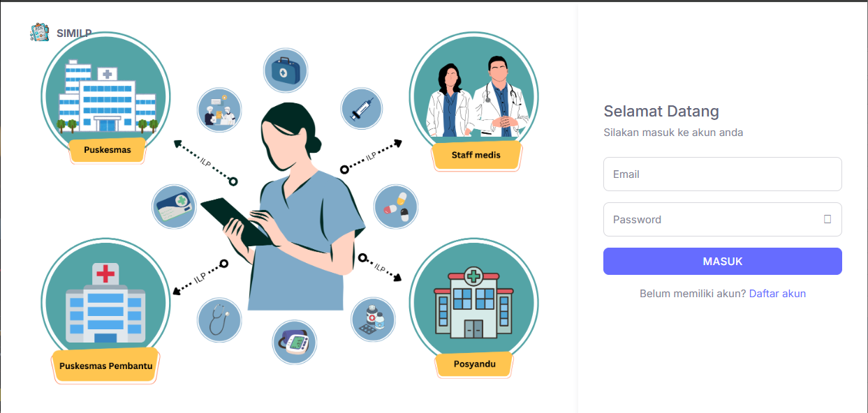868x413 pixels.
Task: Click the blood pressure monitor icon
Action: point(294,342)
